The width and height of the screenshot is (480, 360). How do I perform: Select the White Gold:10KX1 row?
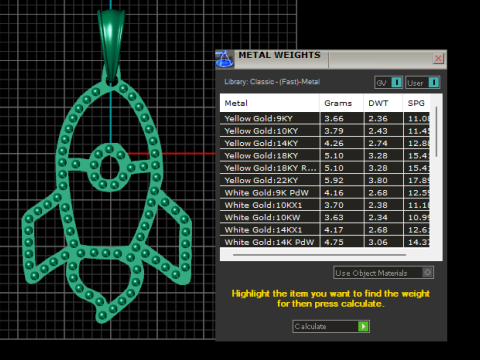tap(325, 205)
